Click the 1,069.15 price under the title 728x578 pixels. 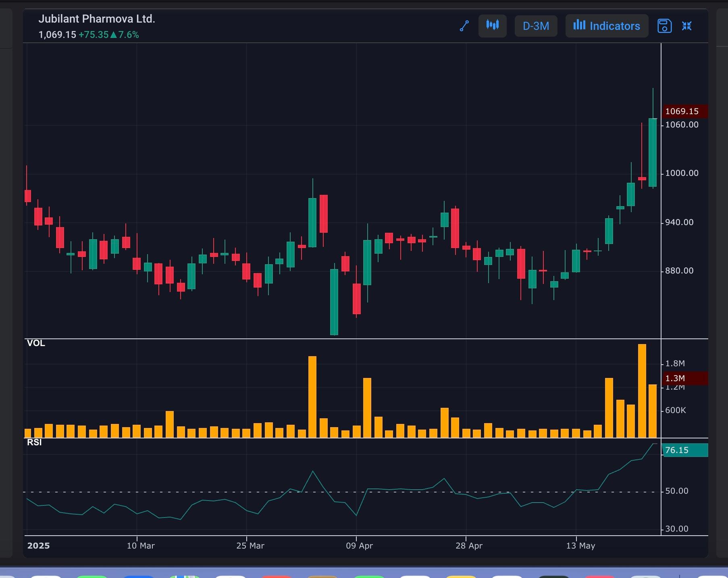(x=57, y=35)
